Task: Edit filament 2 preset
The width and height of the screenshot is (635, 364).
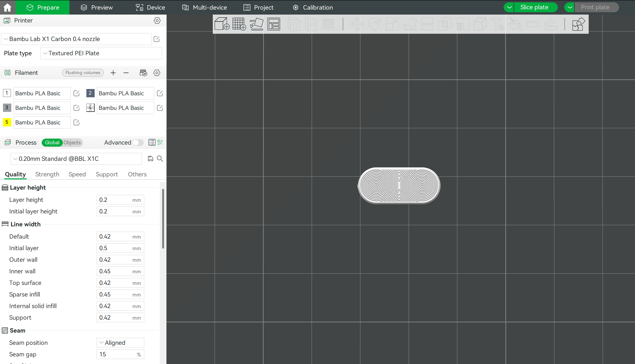Action: (160, 93)
